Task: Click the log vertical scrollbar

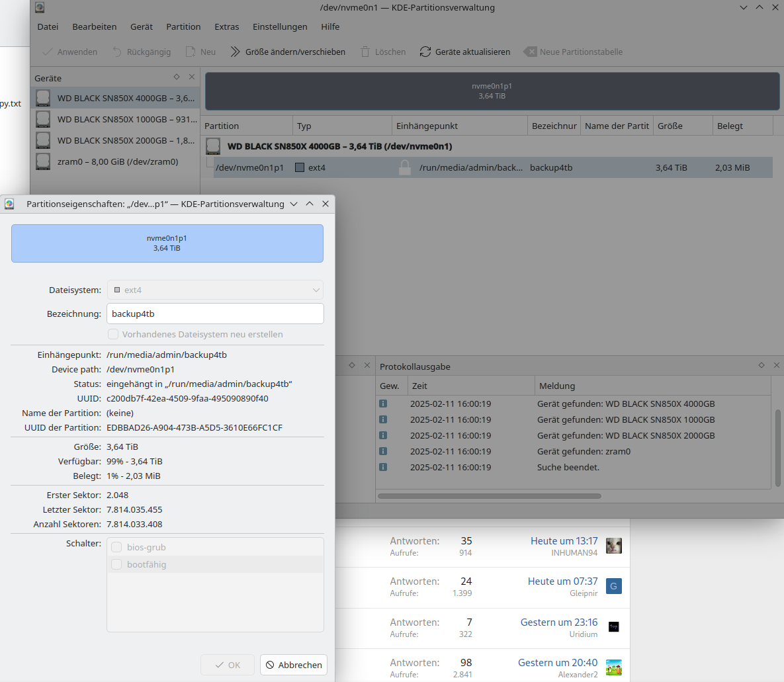Action: click(x=777, y=448)
